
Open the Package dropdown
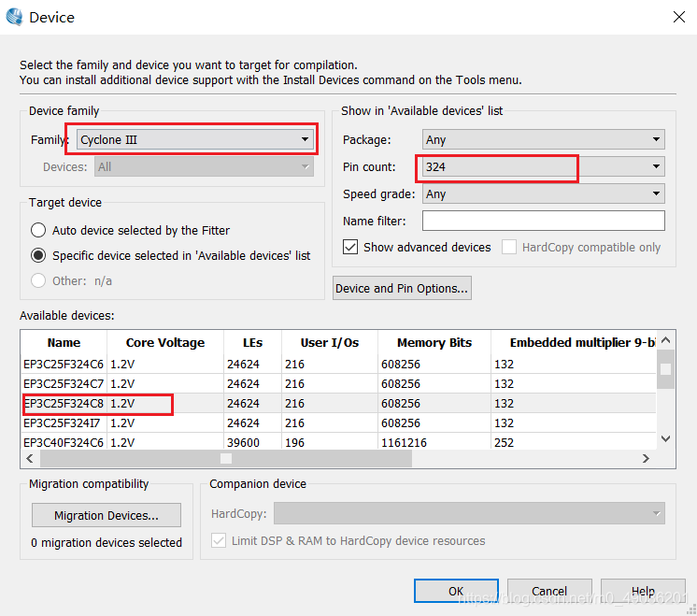pos(543,139)
